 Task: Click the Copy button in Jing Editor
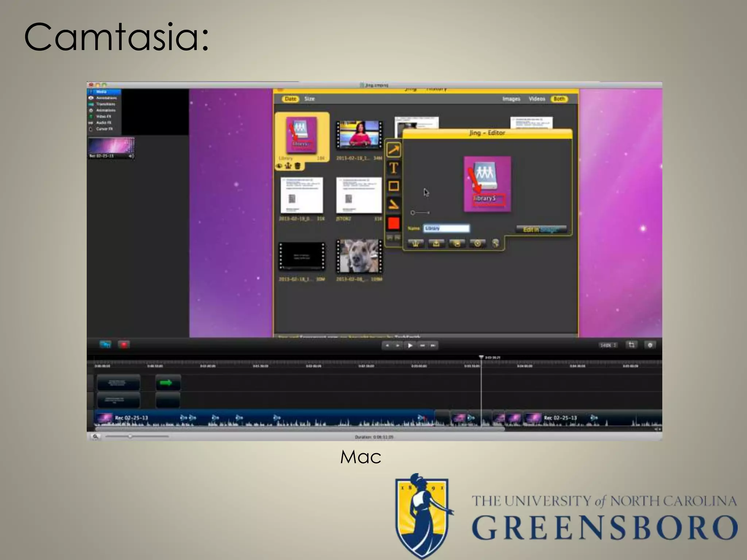[457, 244]
